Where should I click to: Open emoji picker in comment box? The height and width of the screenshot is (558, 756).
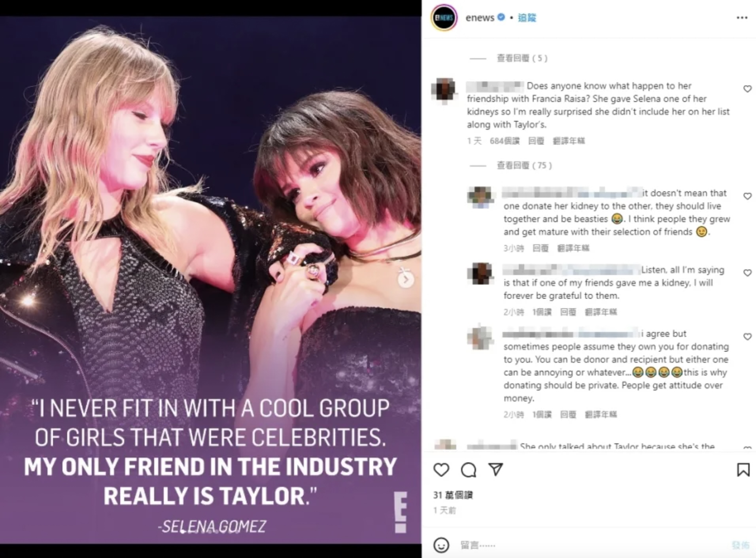point(441,545)
